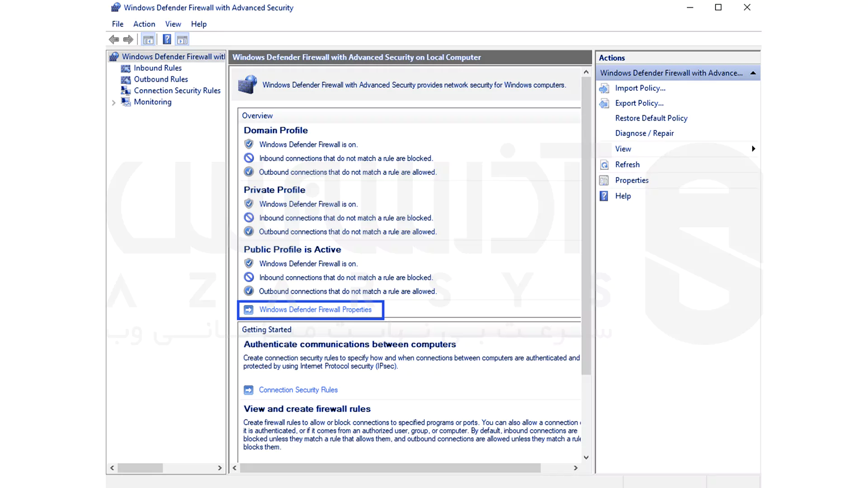Click Help entry in Actions pane
The width and height of the screenshot is (868, 488).
pyautogui.click(x=623, y=196)
